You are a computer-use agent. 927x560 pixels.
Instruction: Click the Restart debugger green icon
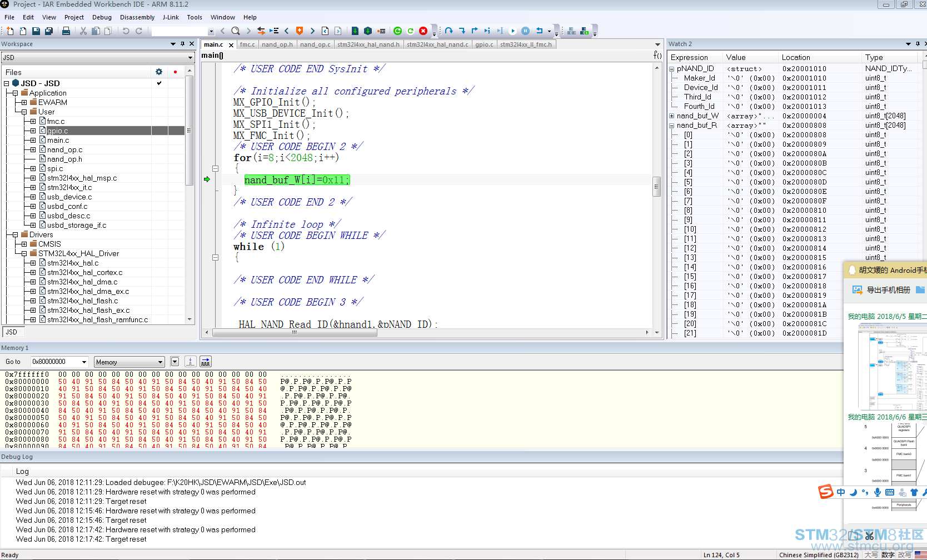point(397,31)
